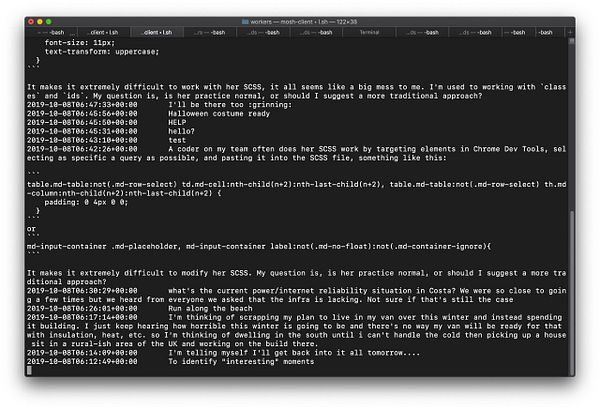Screen dimensions: 600x409
Task: Select the ninth tab labeled ds — -bash
Action: point(476,33)
